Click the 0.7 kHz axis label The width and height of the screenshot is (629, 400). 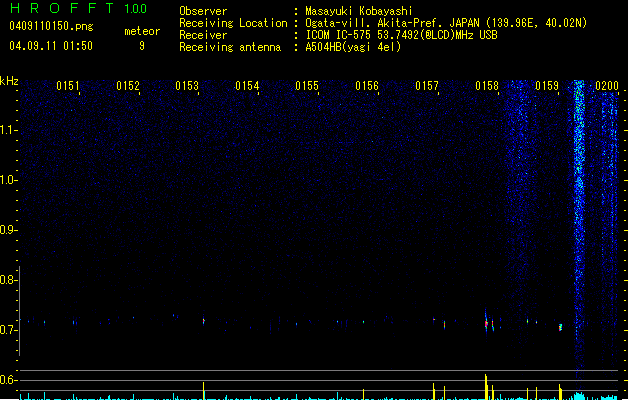[x=7, y=330]
